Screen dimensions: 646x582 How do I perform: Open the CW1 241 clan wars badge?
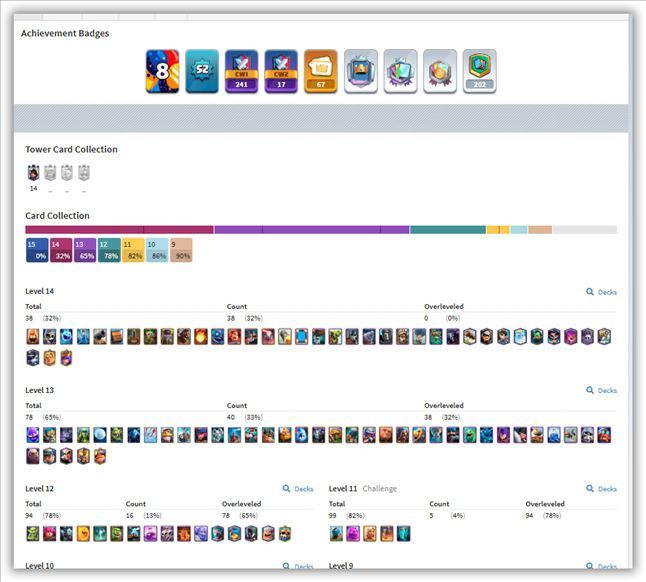(241, 71)
